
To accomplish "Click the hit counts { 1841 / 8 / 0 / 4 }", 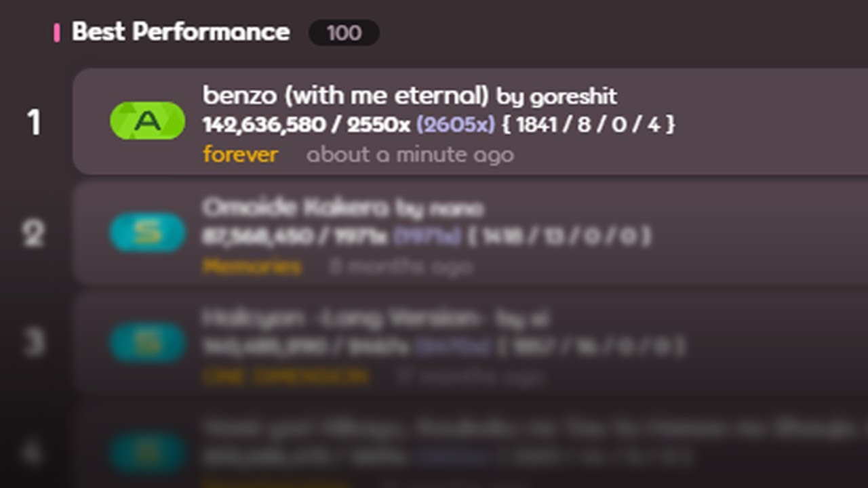I will 589,125.
